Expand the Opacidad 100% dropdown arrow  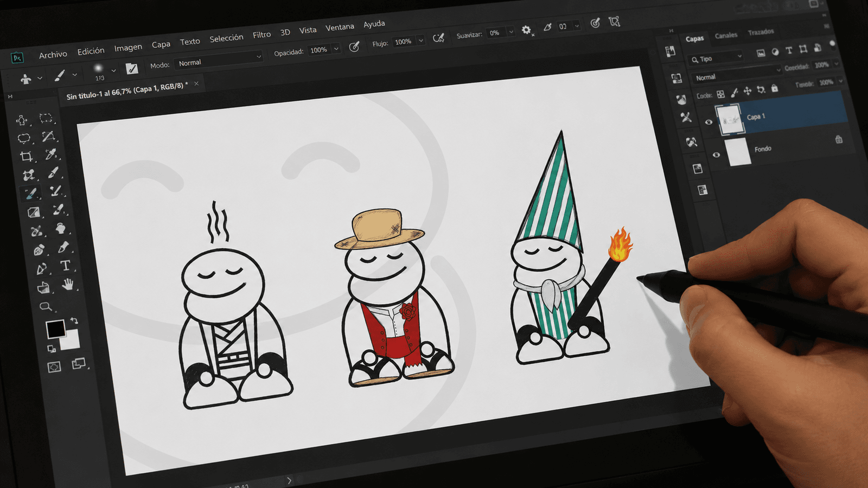pos(336,49)
